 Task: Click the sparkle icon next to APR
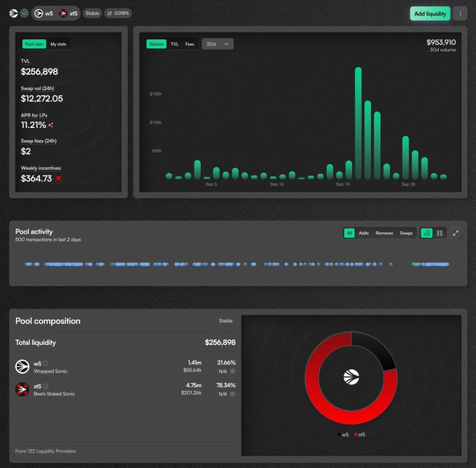pyautogui.click(x=50, y=125)
